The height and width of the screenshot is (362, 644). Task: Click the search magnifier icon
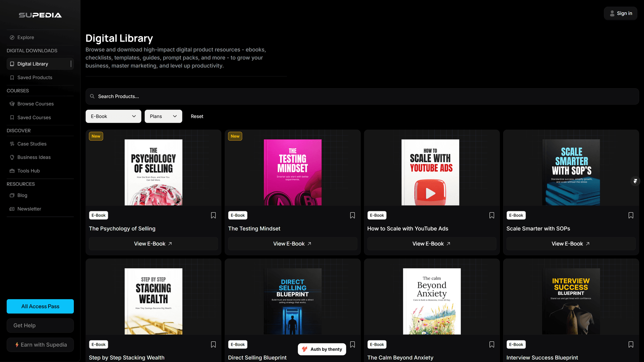tap(92, 96)
